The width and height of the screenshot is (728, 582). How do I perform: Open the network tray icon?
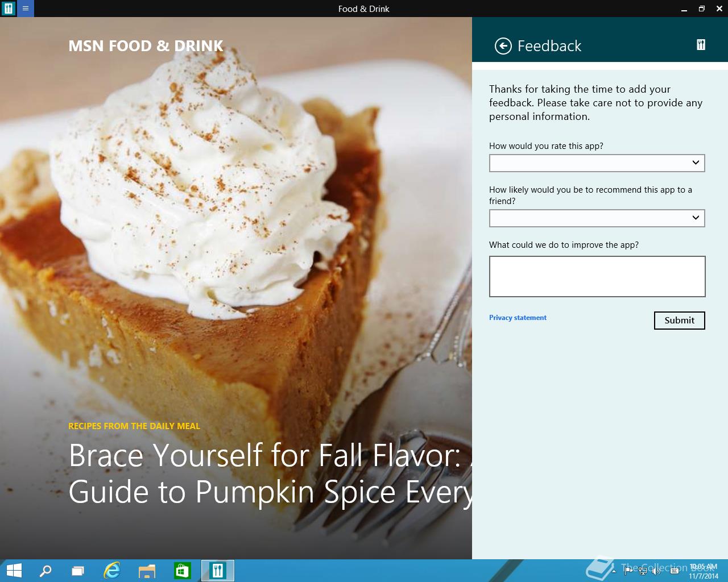(643, 571)
